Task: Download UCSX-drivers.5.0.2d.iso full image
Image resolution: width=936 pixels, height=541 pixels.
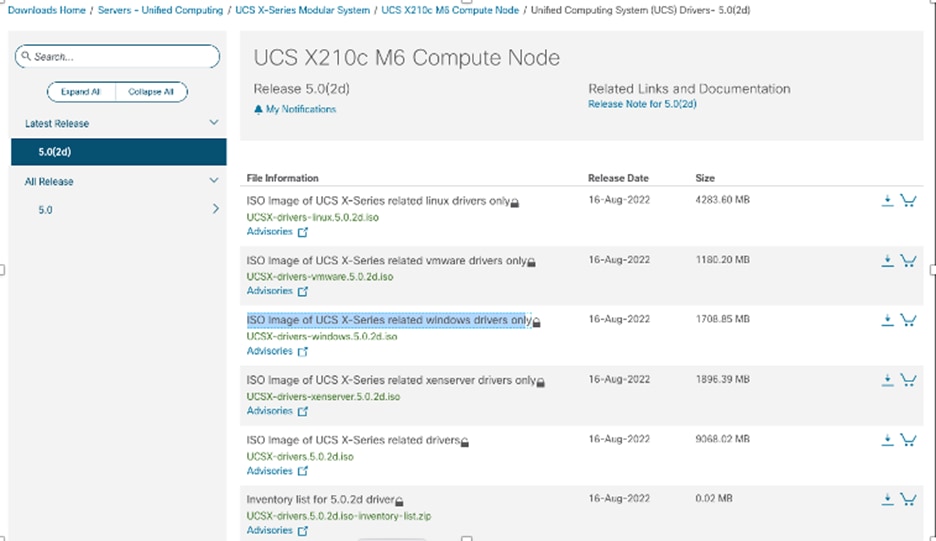Action: [x=887, y=439]
